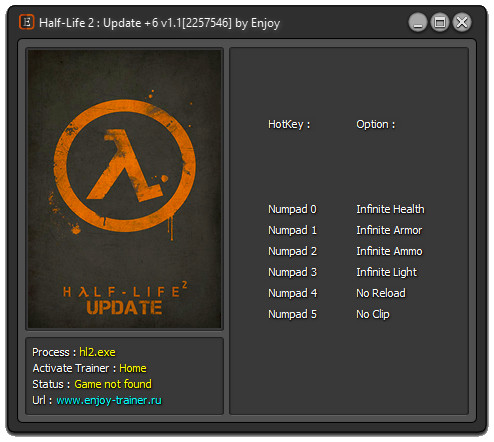Screen dimensions: 494x442
Task: Select the Infinite Light option
Action: pyautogui.click(x=386, y=272)
